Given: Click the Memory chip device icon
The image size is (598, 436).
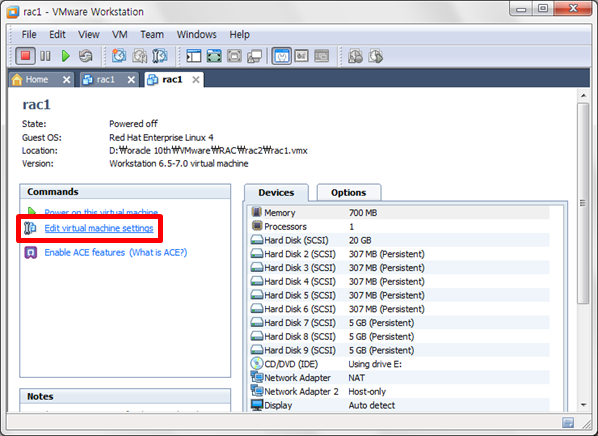Looking at the screenshot, I should pyautogui.click(x=257, y=212).
